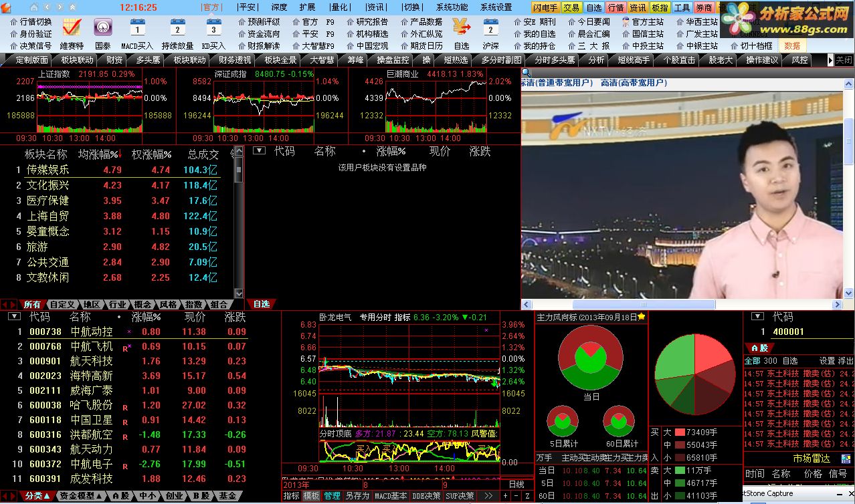Click the chart zoom in + button

coord(506,496)
